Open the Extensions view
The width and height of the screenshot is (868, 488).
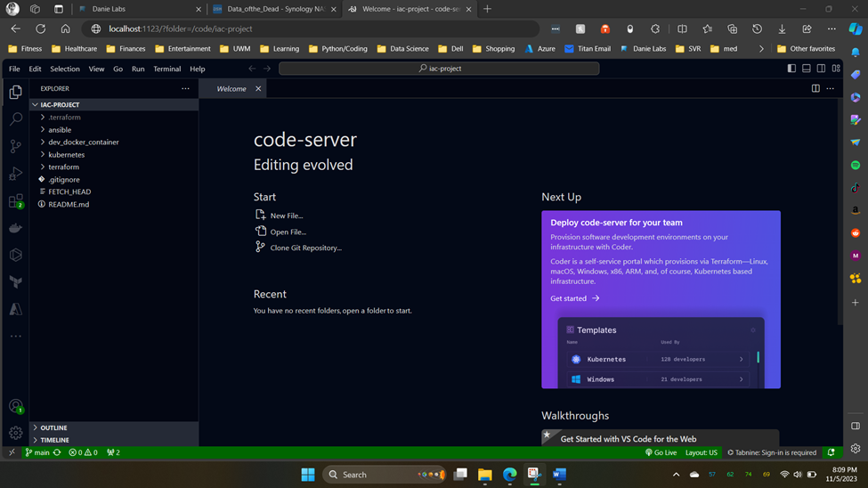(15, 200)
